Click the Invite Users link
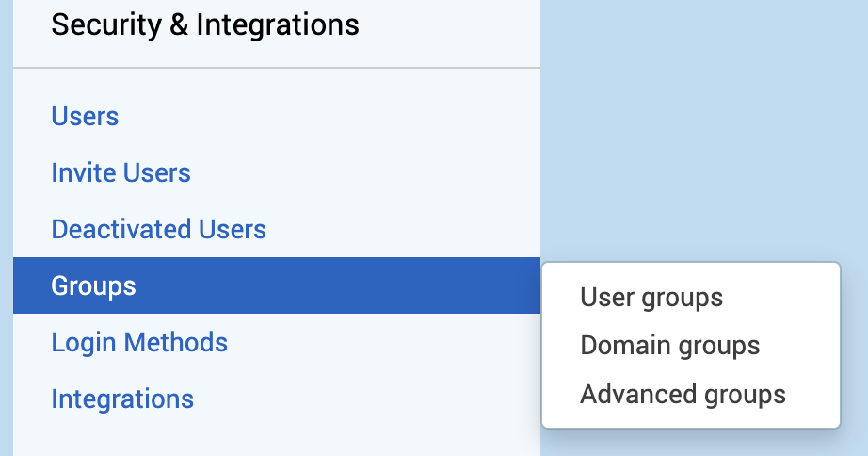 pyautogui.click(x=121, y=173)
